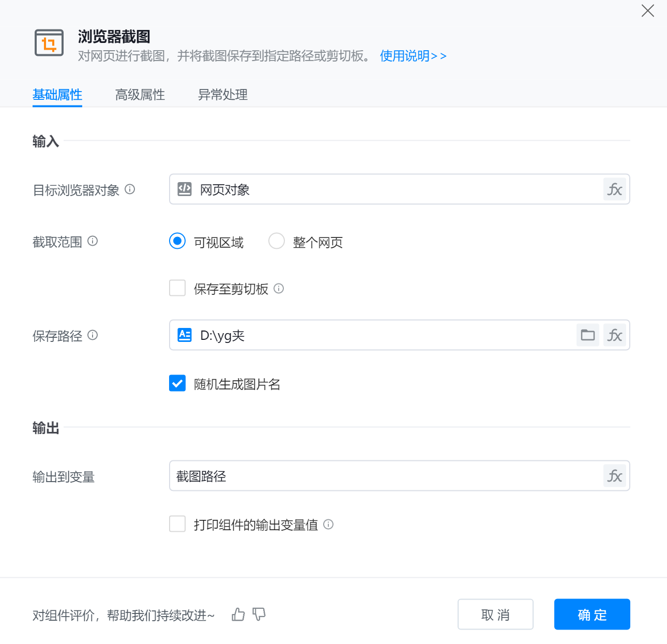Viewport: 667px width, 644px height.
Task: Click fx icon in output variable field
Action: coord(614,476)
